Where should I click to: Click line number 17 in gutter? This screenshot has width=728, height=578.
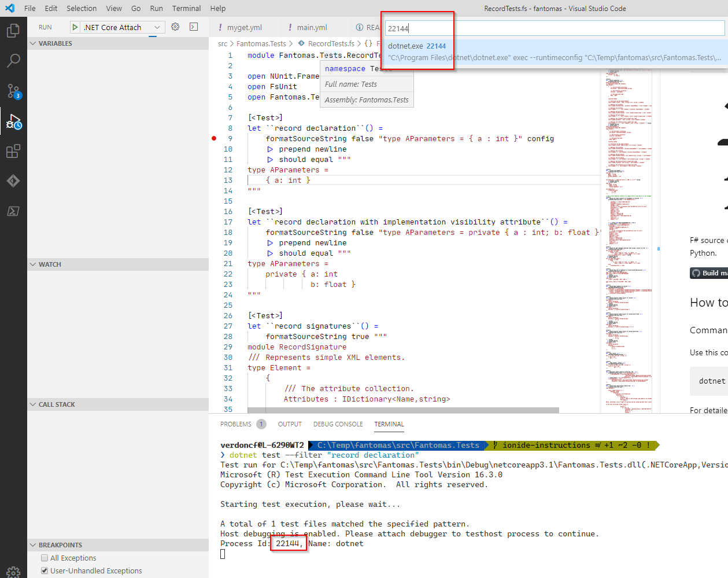tap(228, 222)
